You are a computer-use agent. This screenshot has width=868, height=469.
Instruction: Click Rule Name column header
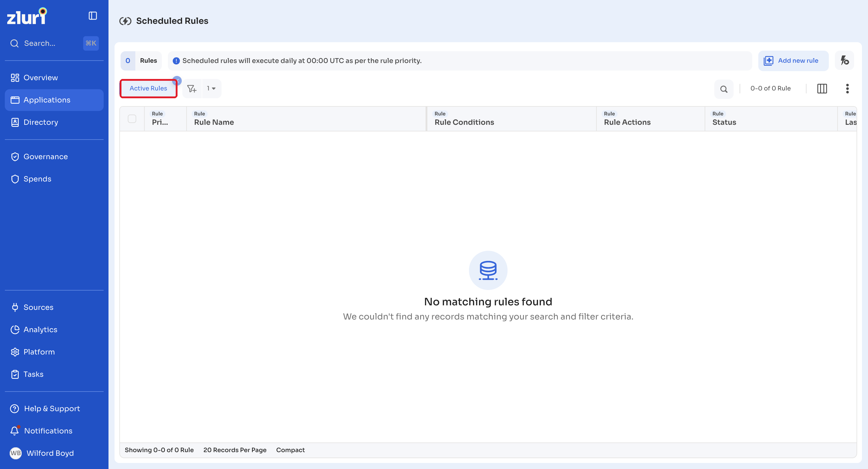pos(306,118)
